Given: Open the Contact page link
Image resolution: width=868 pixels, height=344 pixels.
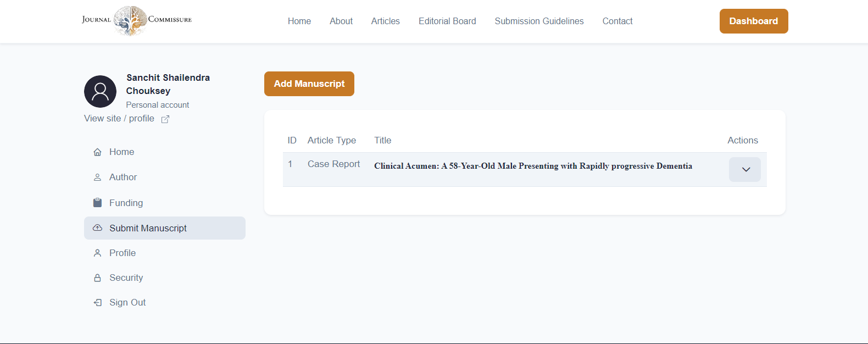Looking at the screenshot, I should coord(617,21).
